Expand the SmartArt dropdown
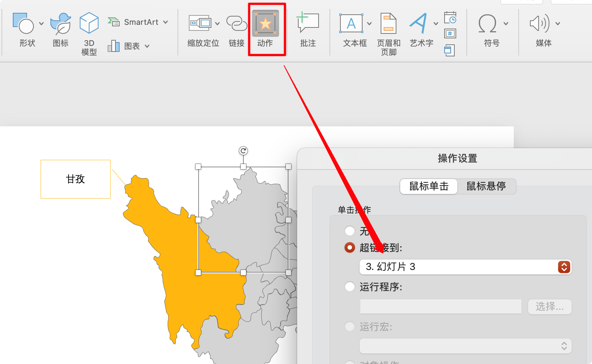This screenshot has width=592, height=364. click(165, 22)
